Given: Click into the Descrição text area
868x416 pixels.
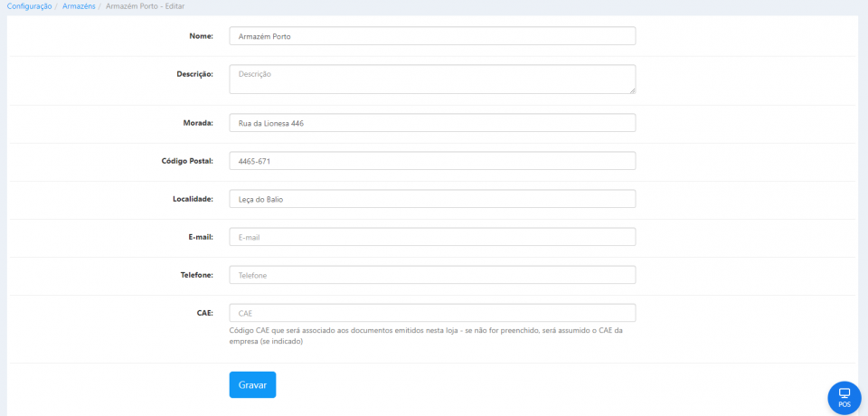Looking at the screenshot, I should [x=430, y=79].
